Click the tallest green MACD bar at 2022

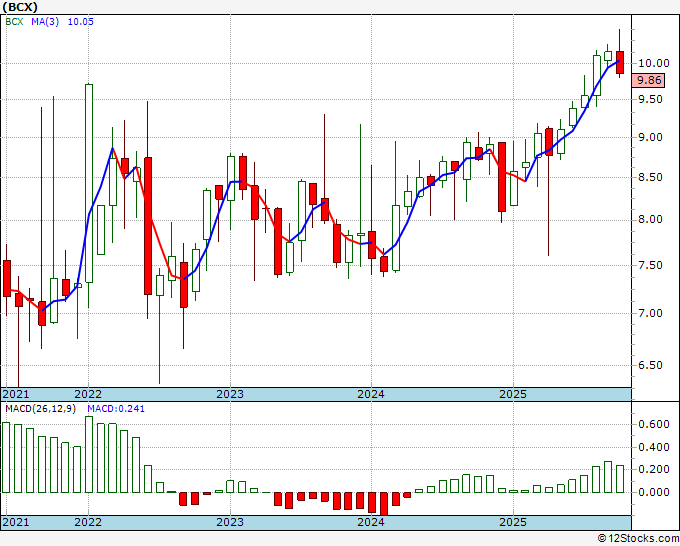pyautogui.click(x=89, y=454)
